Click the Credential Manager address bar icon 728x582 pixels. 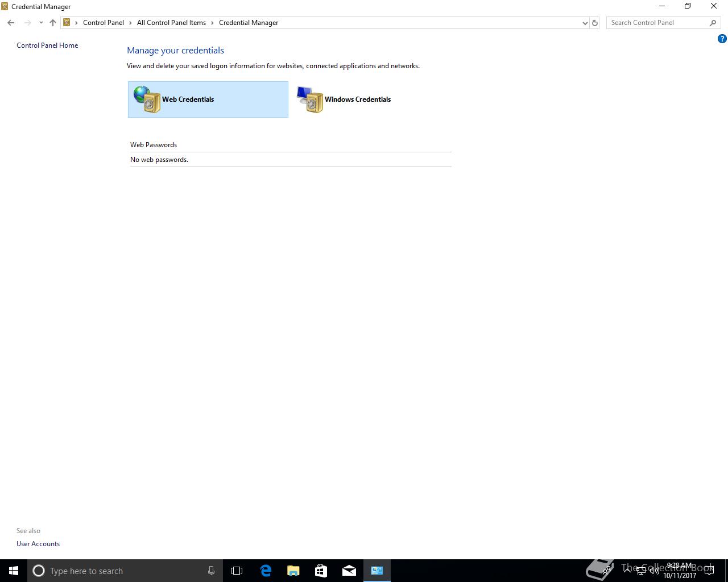pos(67,23)
